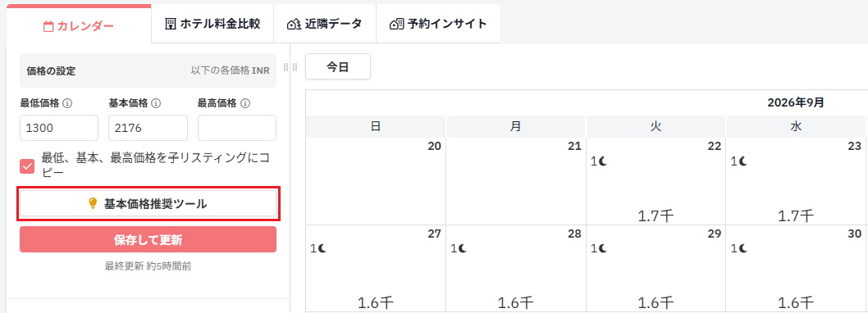Click the neighborhood icon on 近隣データ
Image resolution: width=868 pixels, height=313 pixels.
(294, 25)
